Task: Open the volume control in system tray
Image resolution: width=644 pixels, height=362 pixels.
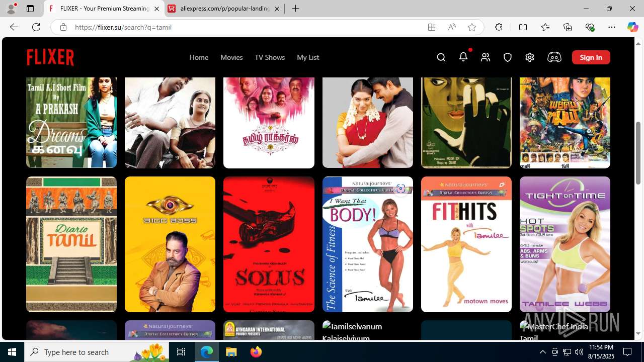Action: (x=579, y=352)
